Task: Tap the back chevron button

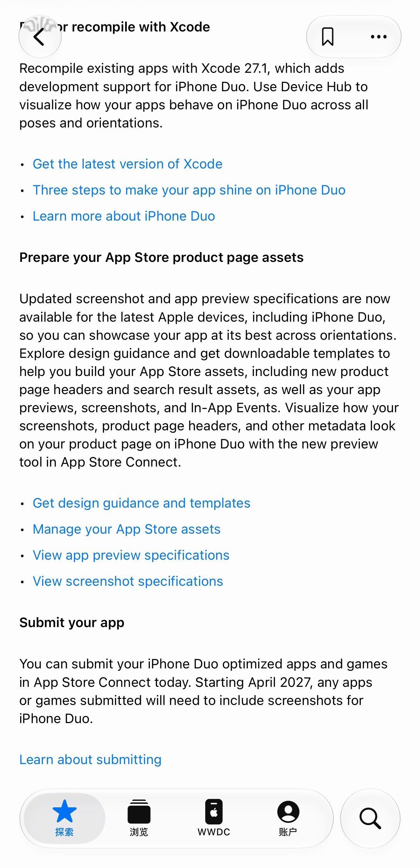Action: [x=40, y=36]
